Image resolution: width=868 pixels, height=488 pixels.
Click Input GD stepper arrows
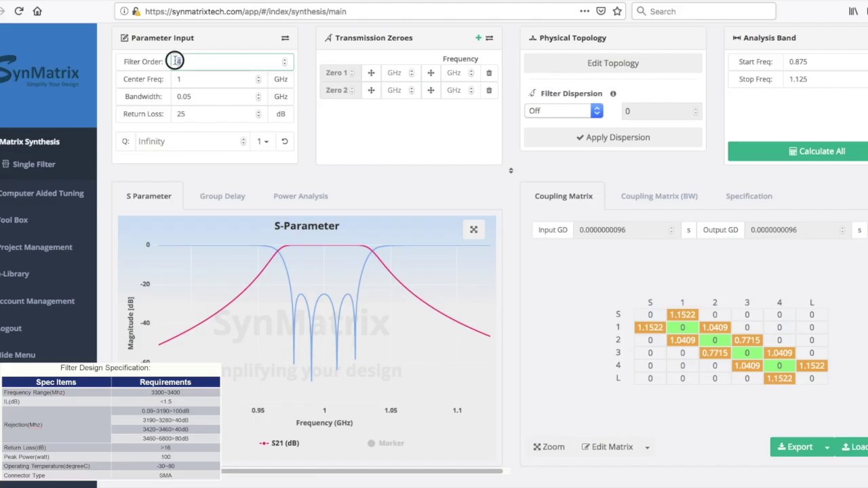click(671, 230)
